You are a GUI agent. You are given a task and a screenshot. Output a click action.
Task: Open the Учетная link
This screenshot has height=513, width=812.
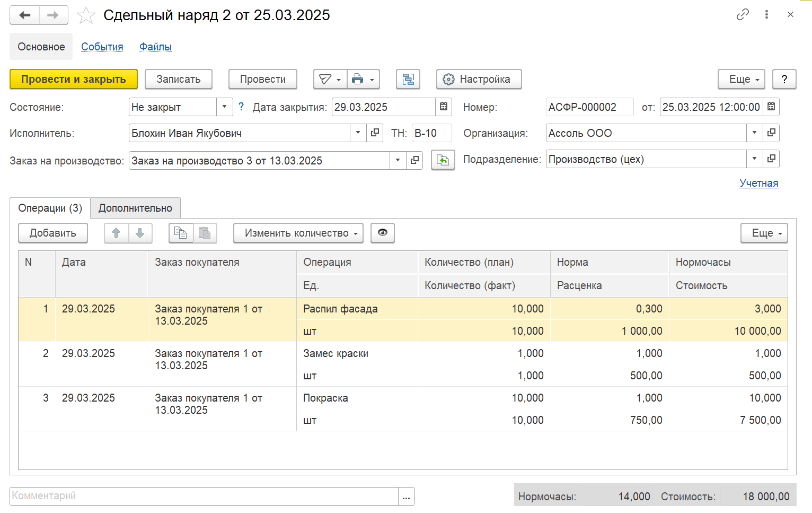(758, 183)
